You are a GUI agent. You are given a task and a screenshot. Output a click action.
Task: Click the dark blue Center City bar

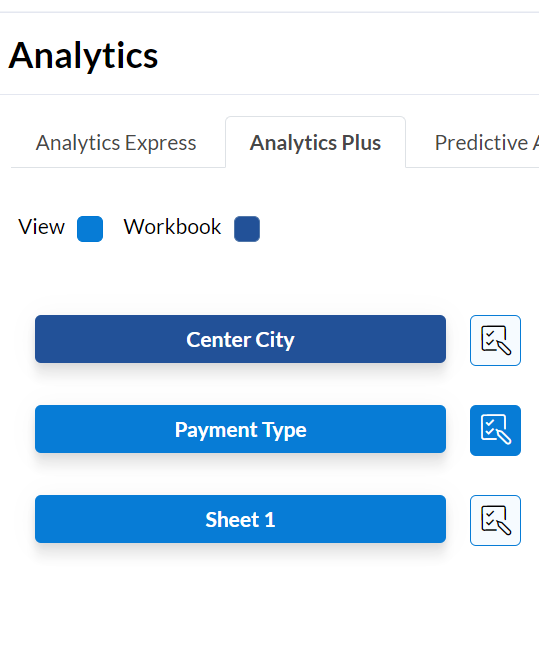coord(240,339)
